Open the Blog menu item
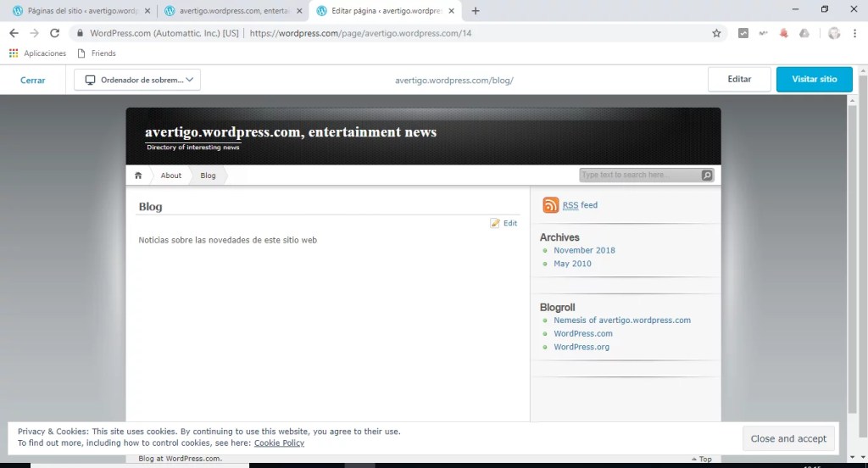This screenshot has height=468, width=868. tap(209, 175)
